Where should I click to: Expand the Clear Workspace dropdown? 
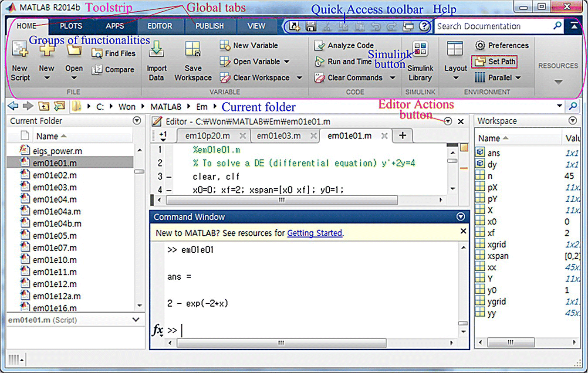(x=299, y=78)
